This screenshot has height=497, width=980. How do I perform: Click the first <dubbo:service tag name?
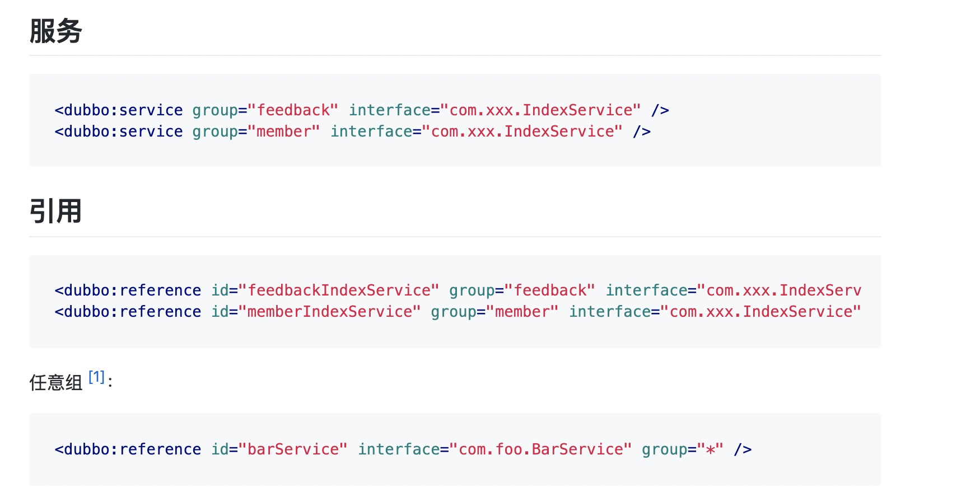coord(119,110)
